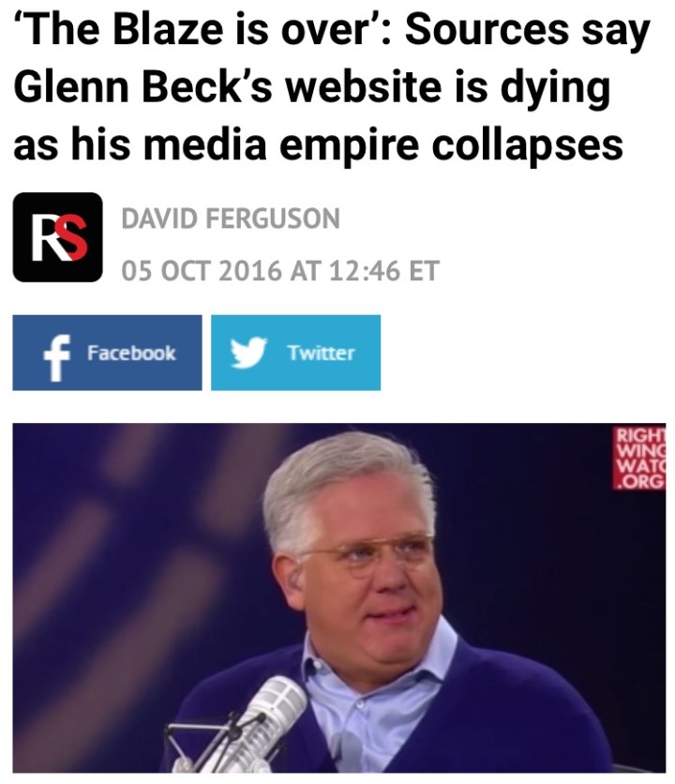Click the Raw Story RS logo icon
Viewport: 675px width, 784px height.
pos(57,237)
